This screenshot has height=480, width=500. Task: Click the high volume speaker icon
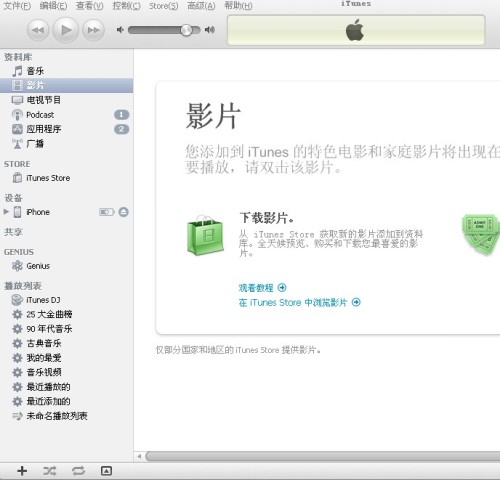click(x=210, y=30)
